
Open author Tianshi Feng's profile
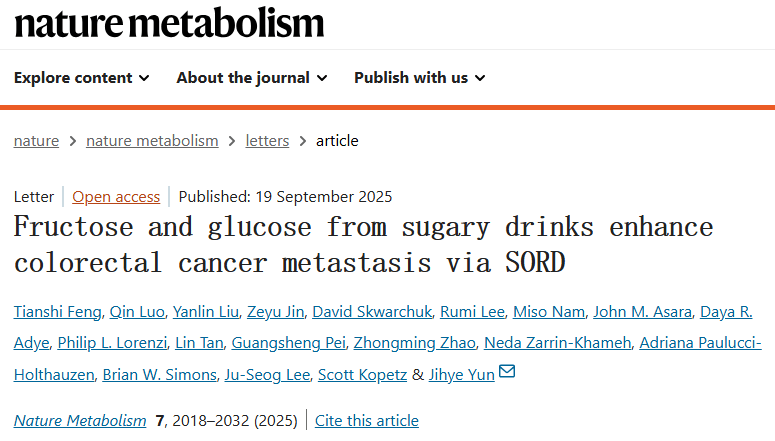click(x=58, y=313)
